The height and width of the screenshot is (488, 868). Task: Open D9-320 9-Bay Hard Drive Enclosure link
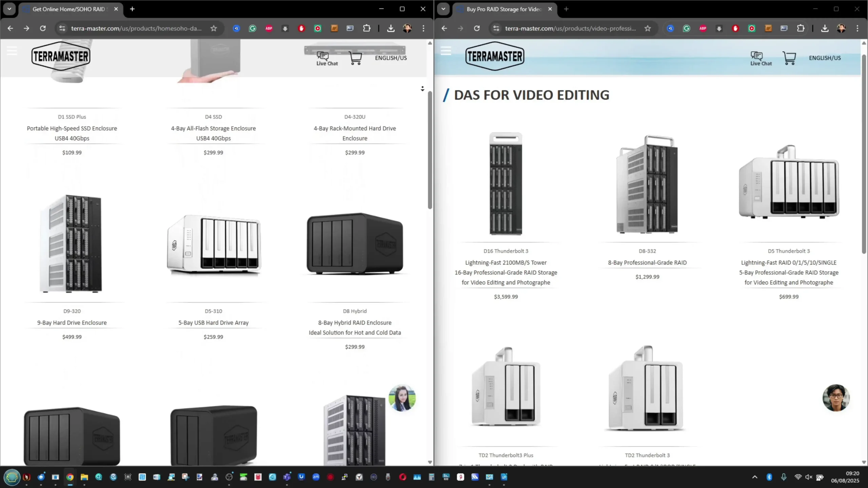point(72,323)
